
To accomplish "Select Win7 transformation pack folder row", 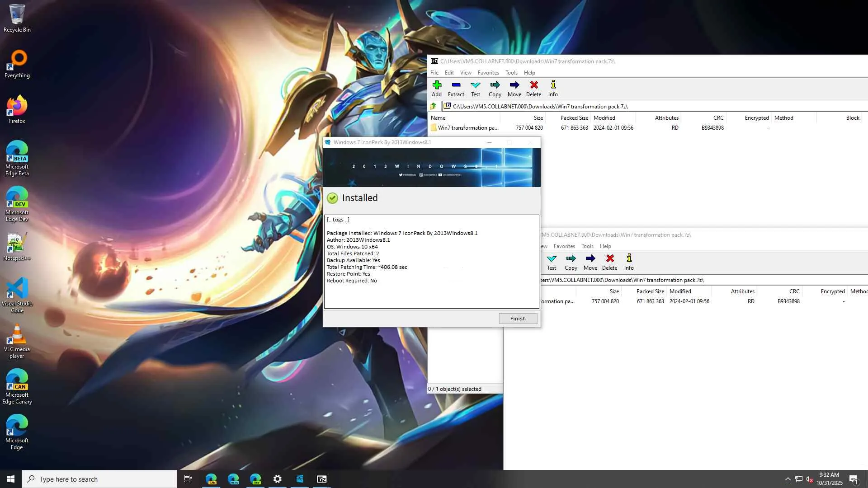I will coord(467,128).
